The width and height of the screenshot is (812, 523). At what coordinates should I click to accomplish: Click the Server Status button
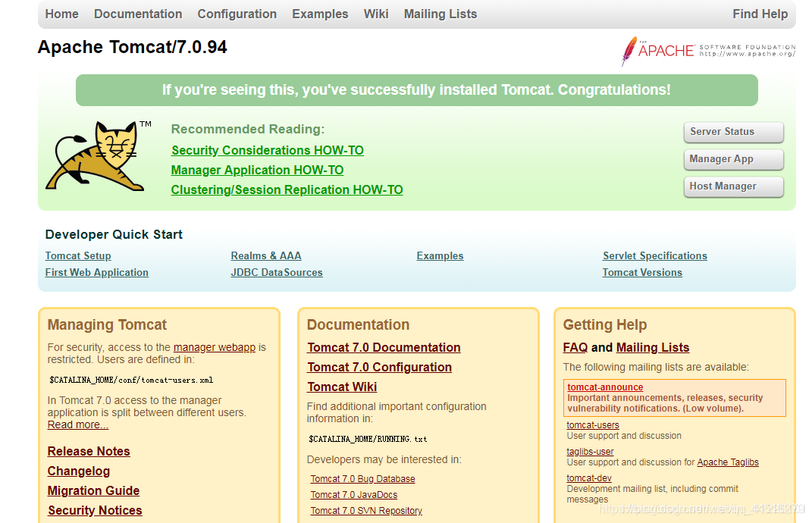[x=733, y=132]
